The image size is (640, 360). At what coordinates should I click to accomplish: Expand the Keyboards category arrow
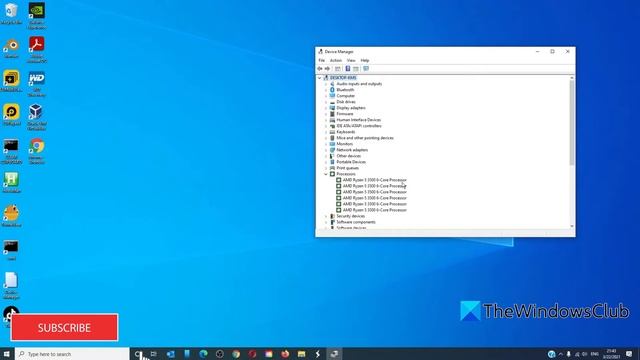point(326,132)
